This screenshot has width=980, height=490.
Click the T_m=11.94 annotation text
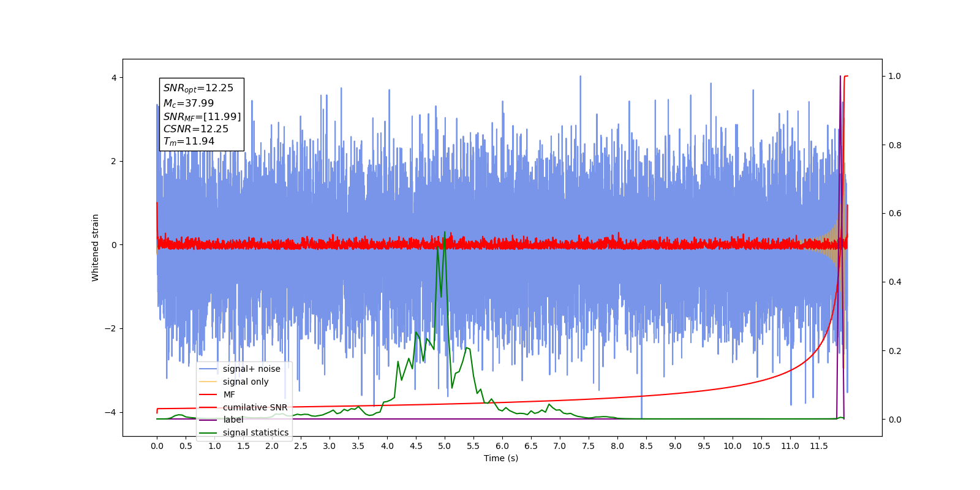click(x=189, y=141)
